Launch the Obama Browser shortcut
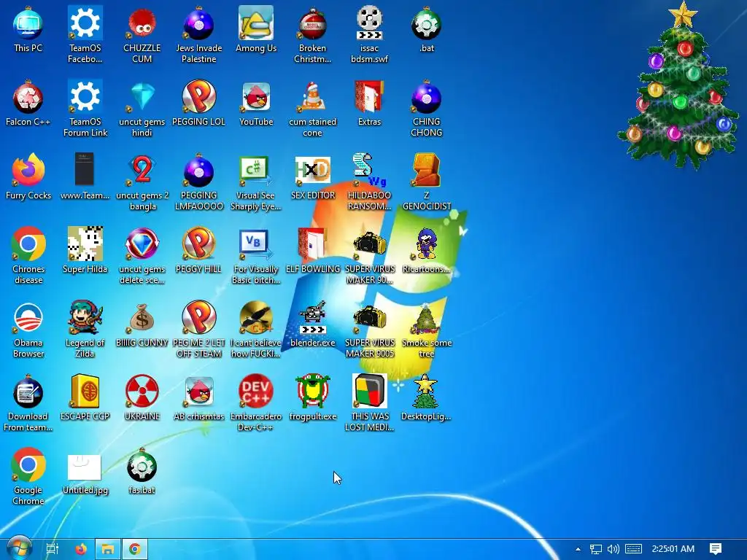Viewport: 747px width, 560px height. pos(28,318)
